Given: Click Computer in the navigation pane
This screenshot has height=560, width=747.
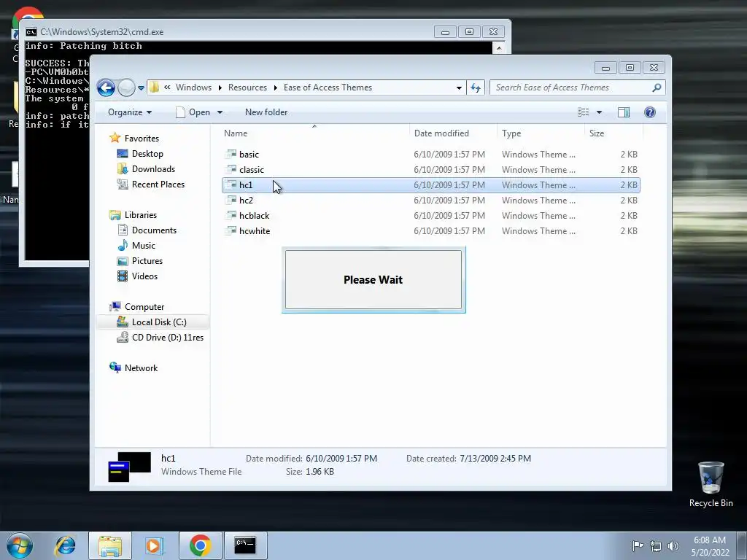Looking at the screenshot, I should point(144,307).
